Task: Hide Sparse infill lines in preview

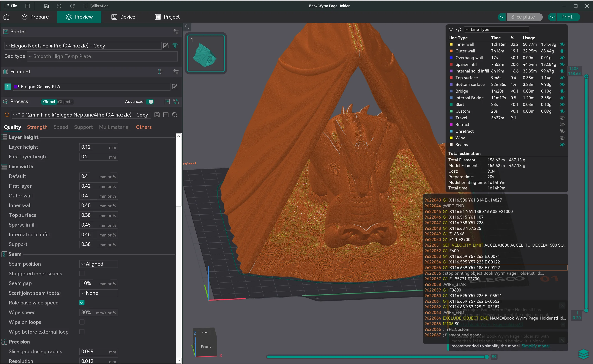Action: pos(562,64)
